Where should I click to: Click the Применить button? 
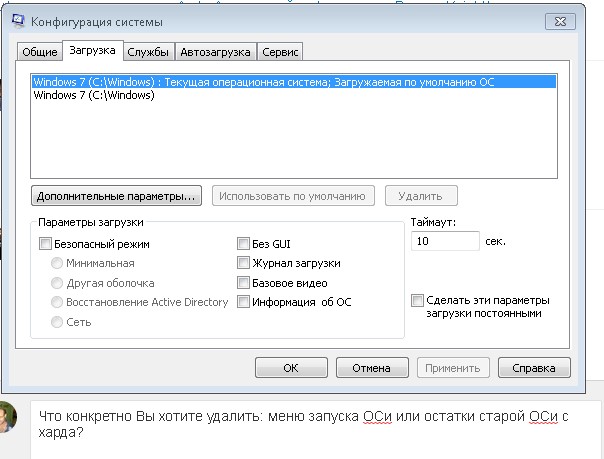tap(453, 368)
